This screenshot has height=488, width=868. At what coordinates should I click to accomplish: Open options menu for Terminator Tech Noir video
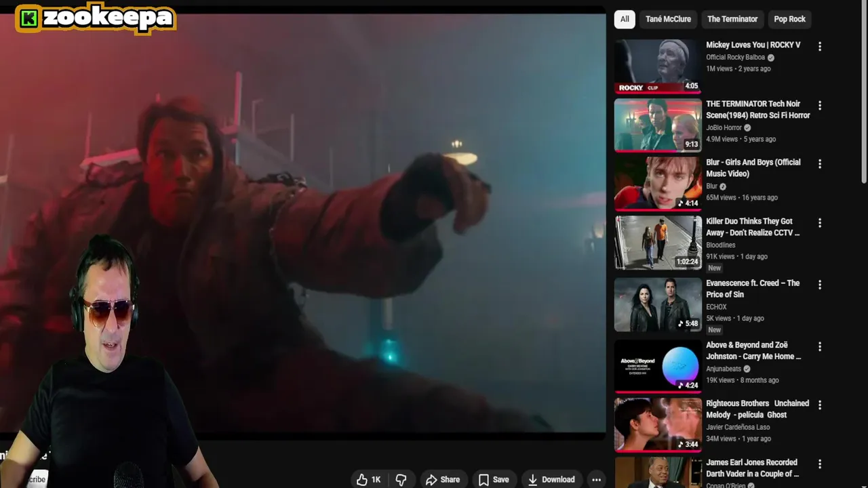(820, 106)
